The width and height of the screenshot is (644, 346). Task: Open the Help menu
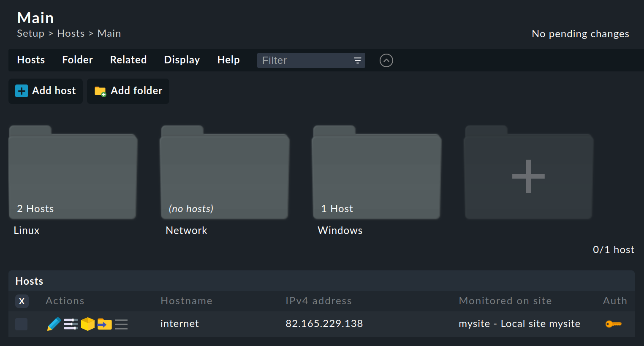228,60
